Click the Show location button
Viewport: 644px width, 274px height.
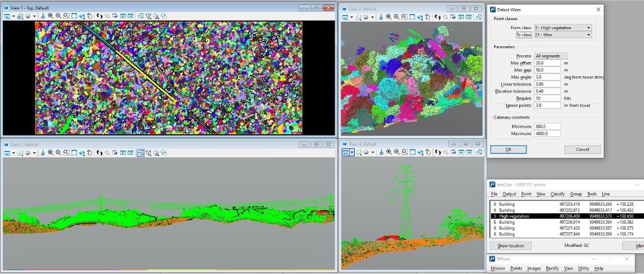[x=510, y=246]
